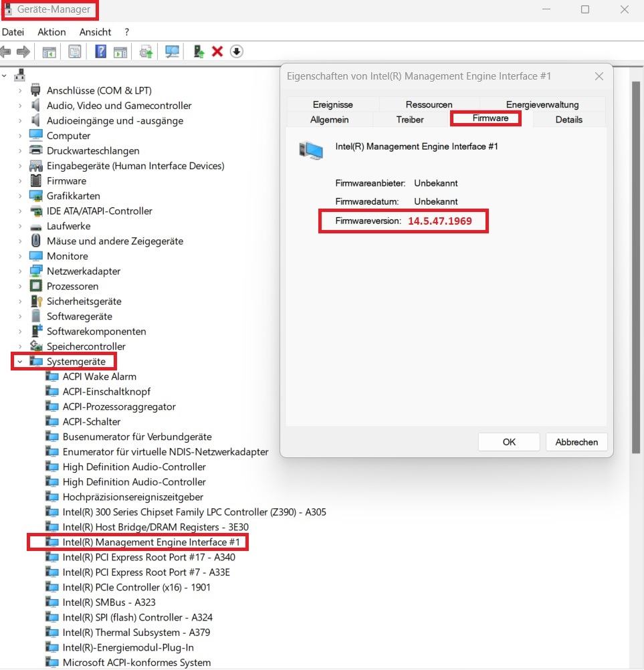
Task: Select Busenumerator für Verbundgeräte
Action: pos(136,437)
